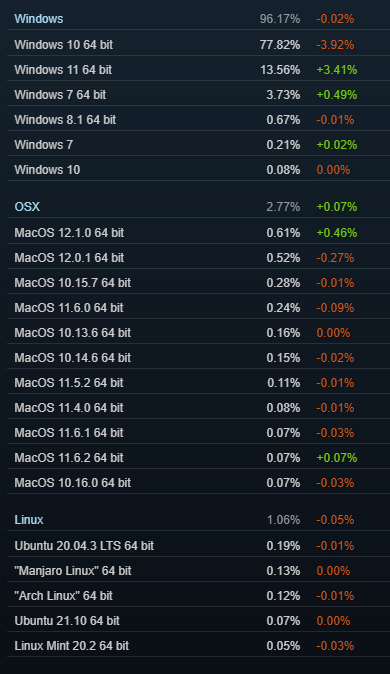Click the 96.17% Windows total share
The image size is (390, 674).
(279, 19)
